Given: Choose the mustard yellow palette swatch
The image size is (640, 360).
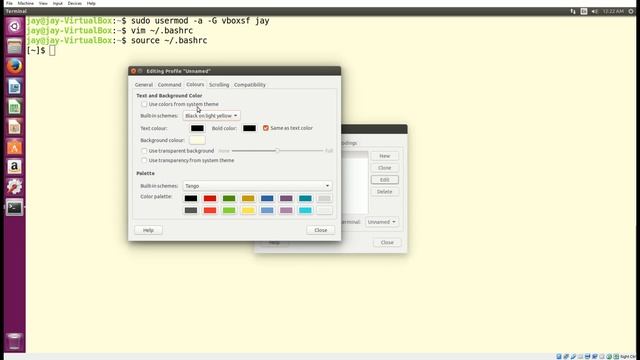Looking at the screenshot, I should [x=248, y=198].
